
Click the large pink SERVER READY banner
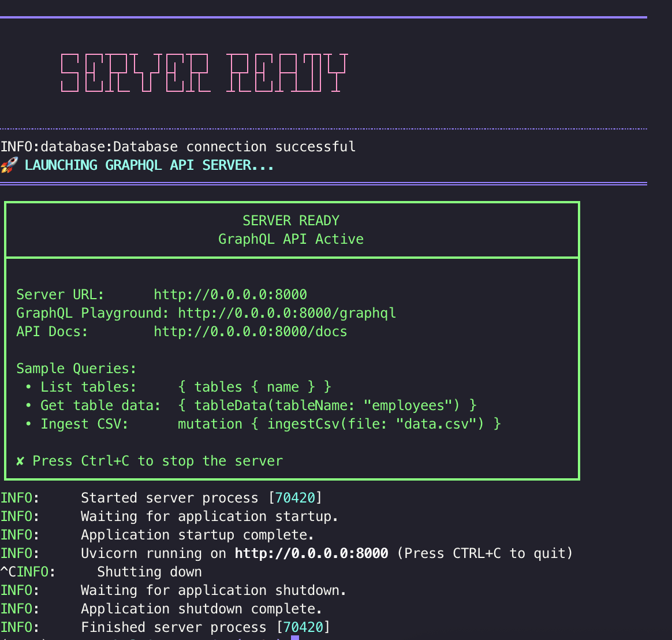(204, 73)
